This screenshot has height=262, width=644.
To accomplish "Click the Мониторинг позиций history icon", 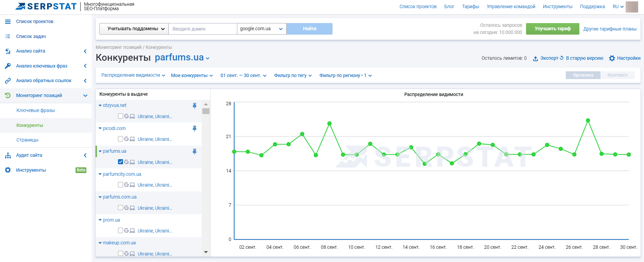I will pyautogui.click(x=8, y=95).
